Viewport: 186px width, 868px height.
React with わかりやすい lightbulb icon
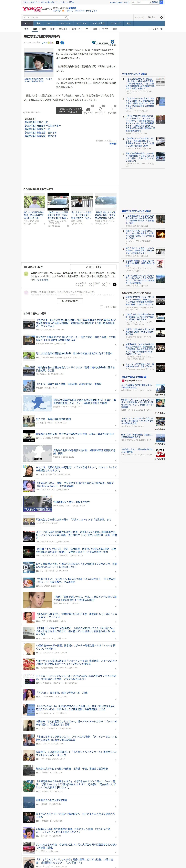click(x=100, y=110)
